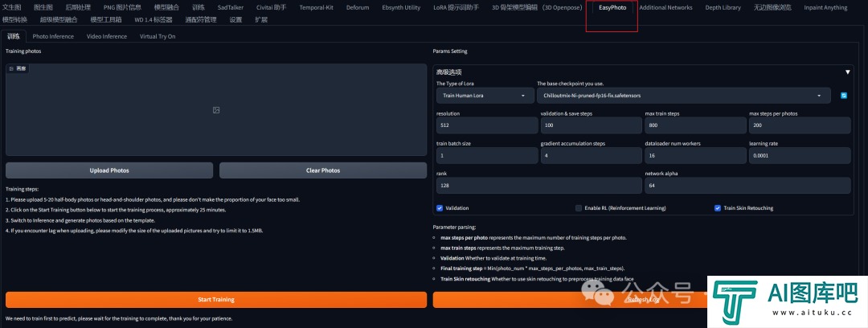This screenshot has width=868, height=328.
Task: Open the 无边图像浏览 tab
Action: [x=772, y=8]
